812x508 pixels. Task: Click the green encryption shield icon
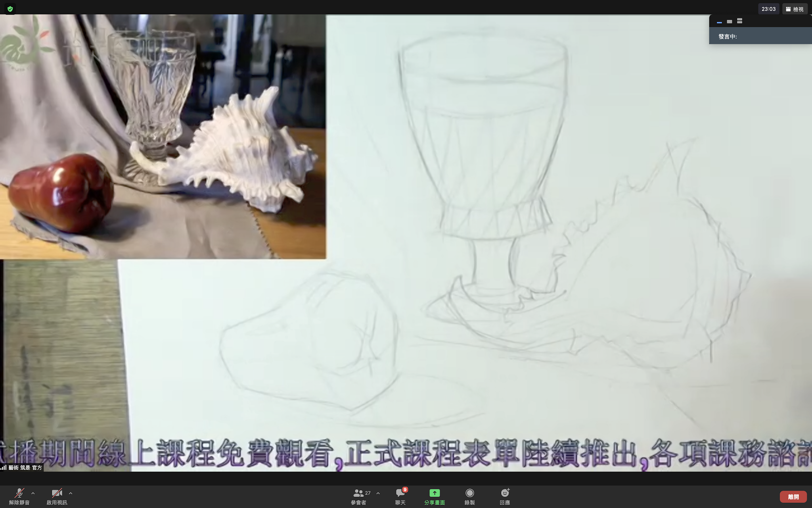pyautogui.click(x=10, y=9)
